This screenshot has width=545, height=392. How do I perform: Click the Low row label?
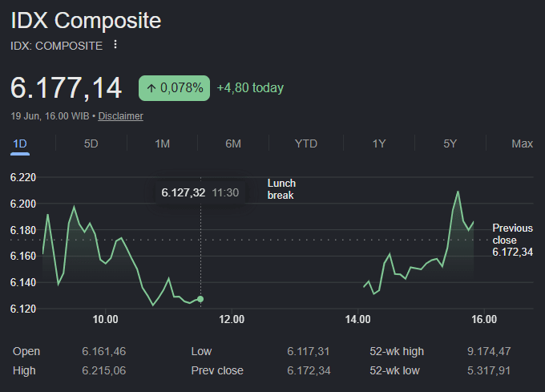coord(201,351)
